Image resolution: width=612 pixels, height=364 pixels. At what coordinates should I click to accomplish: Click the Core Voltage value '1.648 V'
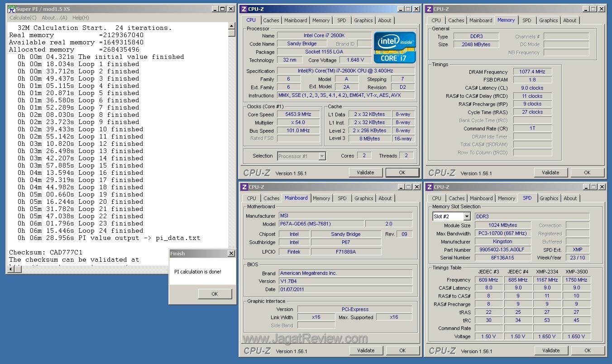355,60
